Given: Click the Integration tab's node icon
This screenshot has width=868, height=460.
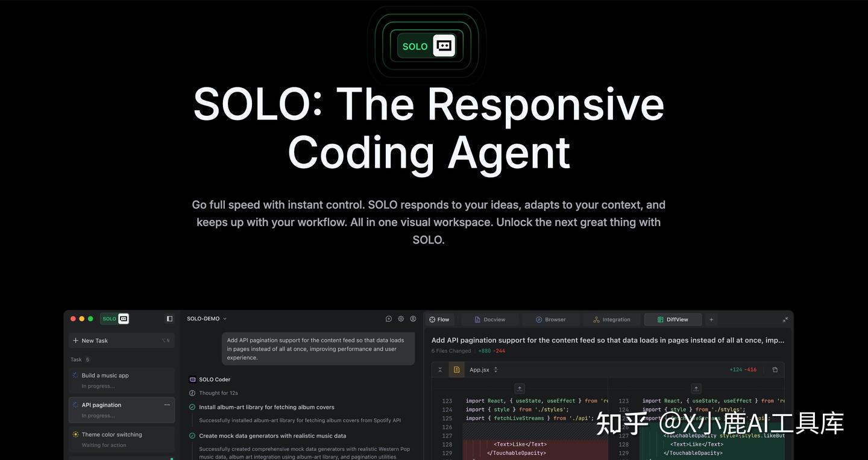Looking at the screenshot, I should [596, 320].
